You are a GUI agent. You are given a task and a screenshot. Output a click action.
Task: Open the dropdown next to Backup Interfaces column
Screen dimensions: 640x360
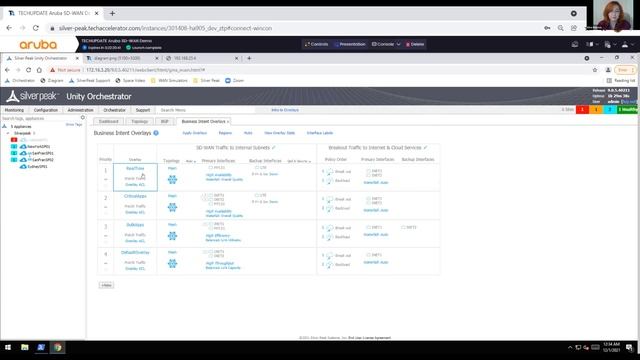tap(299, 161)
